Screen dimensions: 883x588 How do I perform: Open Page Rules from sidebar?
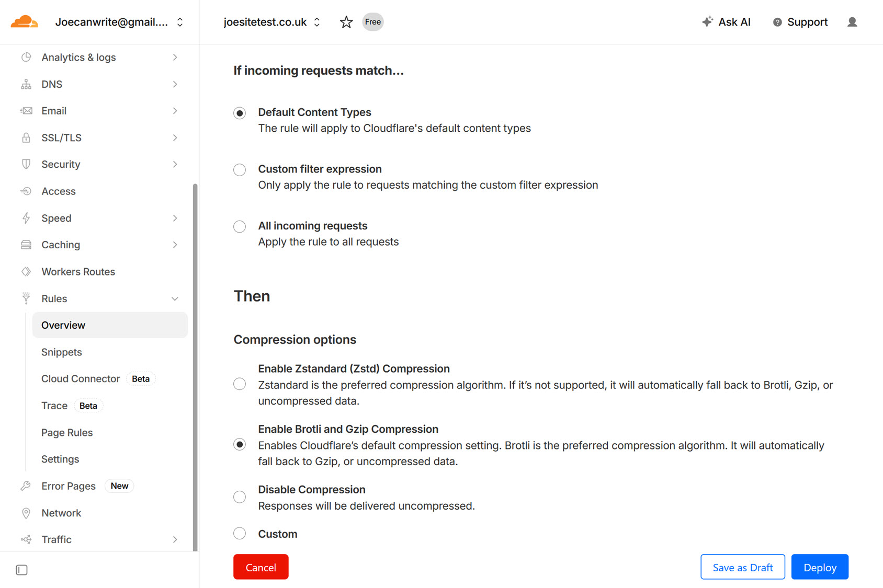(x=67, y=432)
